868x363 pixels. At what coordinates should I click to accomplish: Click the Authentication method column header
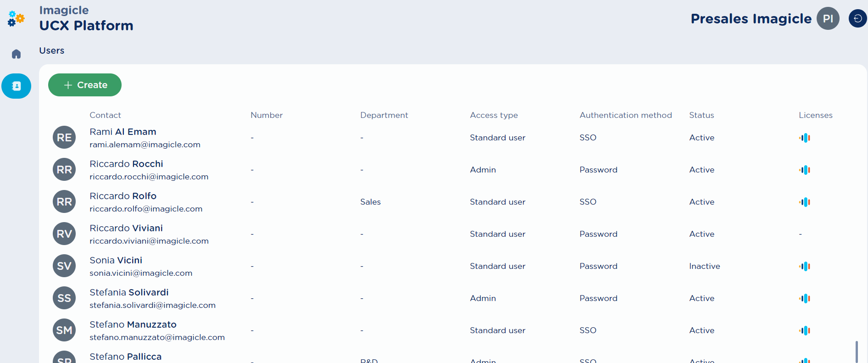[626, 115]
